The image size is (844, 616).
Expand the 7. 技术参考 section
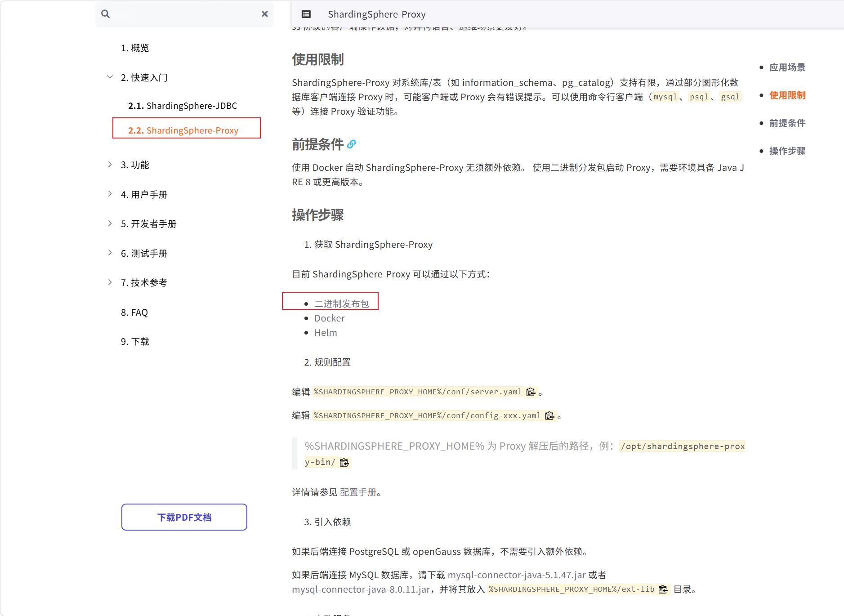(x=110, y=282)
